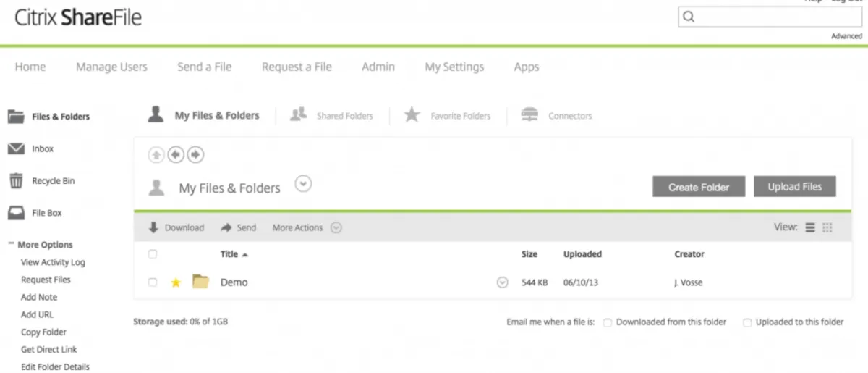Click the Shared Folders tab label

coord(345,116)
